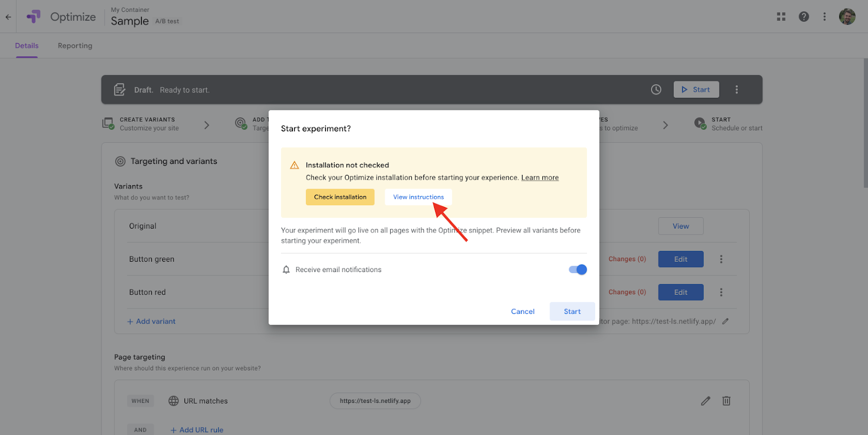The image size is (868, 435).
Task: Switch to the Details tab
Action: coord(27,46)
